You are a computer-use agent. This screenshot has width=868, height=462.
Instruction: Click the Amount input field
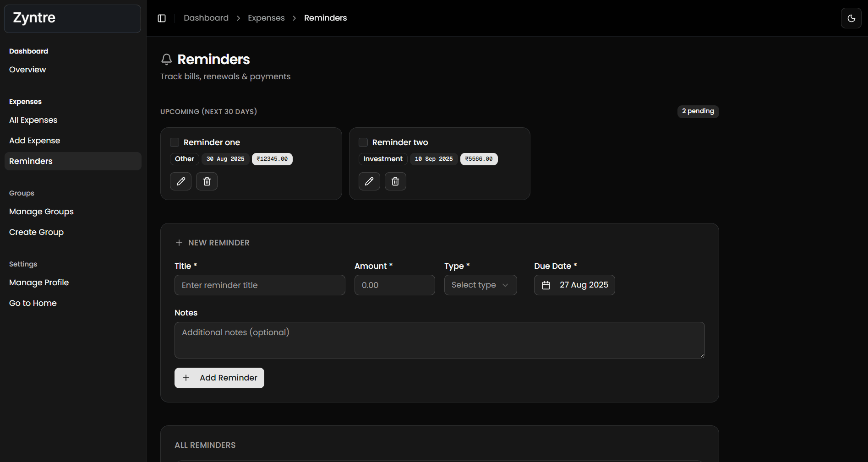pos(394,285)
